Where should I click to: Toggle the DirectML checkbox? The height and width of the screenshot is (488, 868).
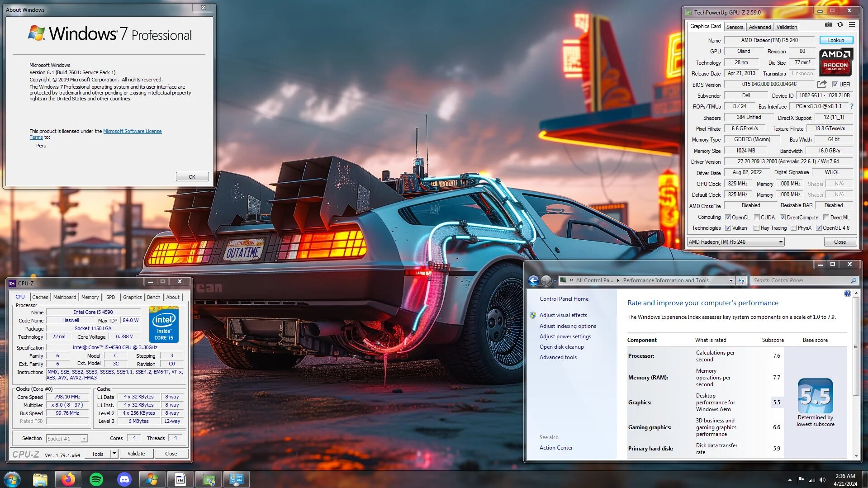pos(826,218)
